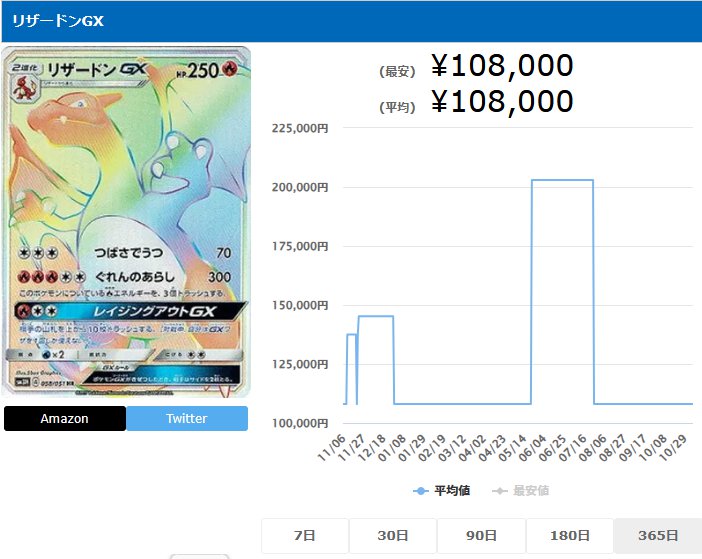Viewport: 702px width, 559px height.
Task: Click the 06/25 date label
Action: click(553, 448)
